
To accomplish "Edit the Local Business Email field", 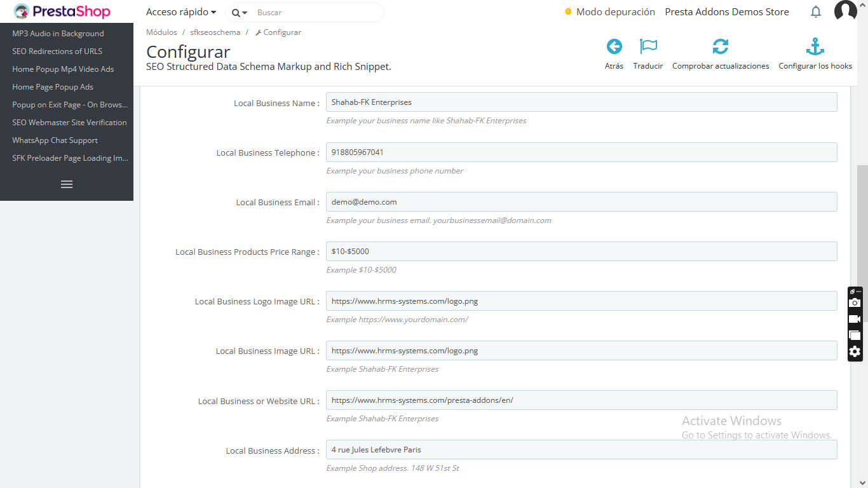I will click(x=581, y=201).
